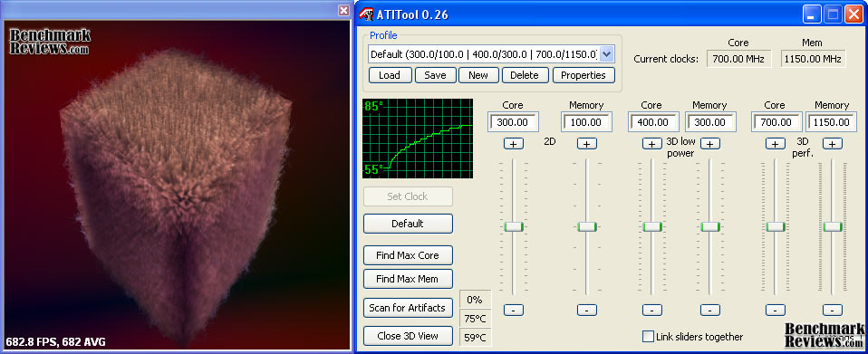868x354 pixels.
Task: Decrease the 2D Memory clock with minus
Action: point(587,310)
